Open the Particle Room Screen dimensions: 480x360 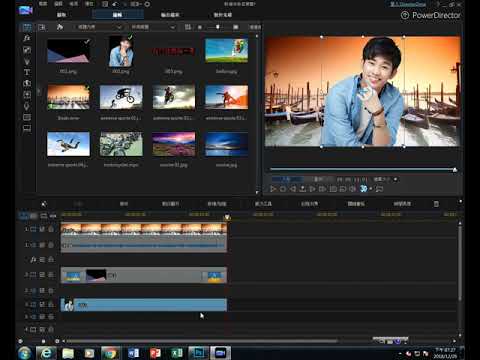tap(27, 61)
